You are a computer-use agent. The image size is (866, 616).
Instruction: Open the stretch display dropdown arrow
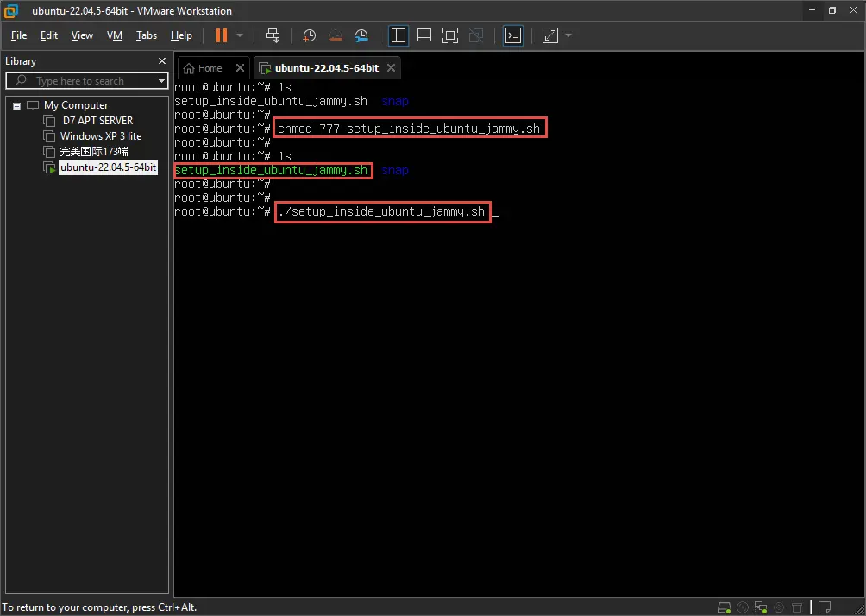568,35
